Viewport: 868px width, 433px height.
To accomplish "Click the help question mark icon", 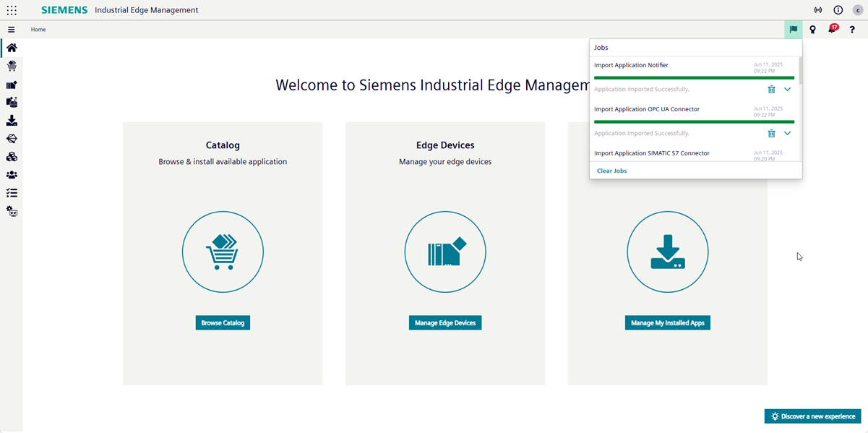I will [852, 30].
